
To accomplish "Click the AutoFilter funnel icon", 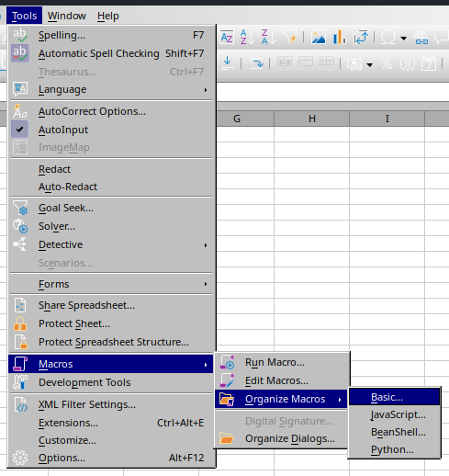I will pyautogui.click(x=289, y=37).
